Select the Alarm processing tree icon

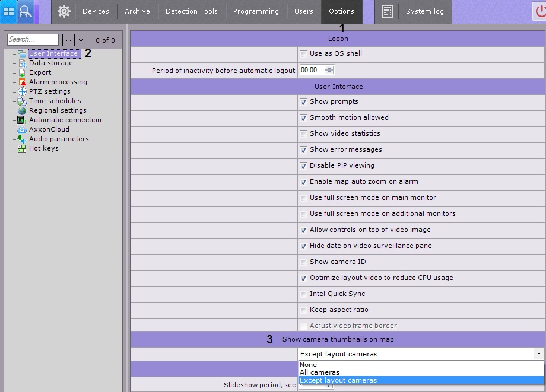click(22, 82)
